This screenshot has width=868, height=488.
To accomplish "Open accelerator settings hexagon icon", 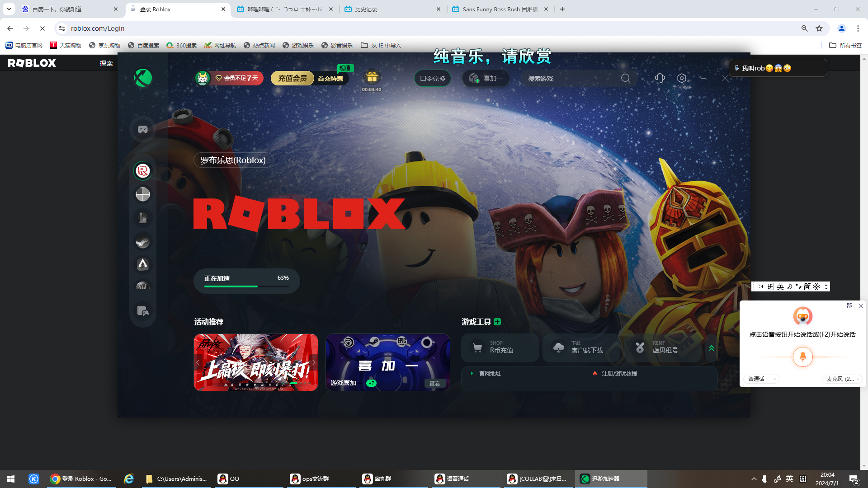I will [x=682, y=78].
